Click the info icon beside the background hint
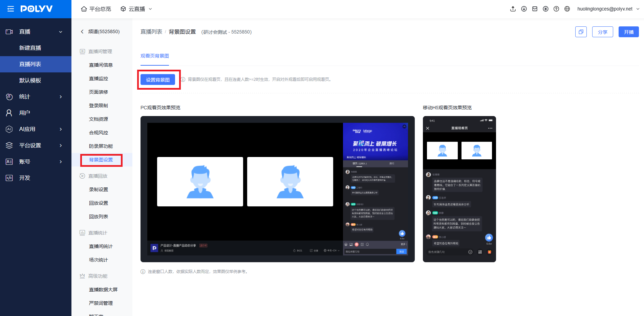Image resolution: width=644 pixels, height=316 pixels. pos(183,80)
